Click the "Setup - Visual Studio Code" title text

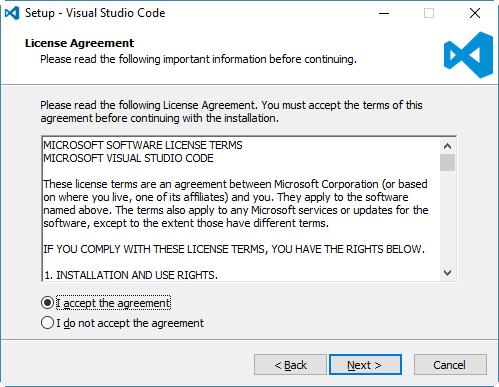pos(95,13)
